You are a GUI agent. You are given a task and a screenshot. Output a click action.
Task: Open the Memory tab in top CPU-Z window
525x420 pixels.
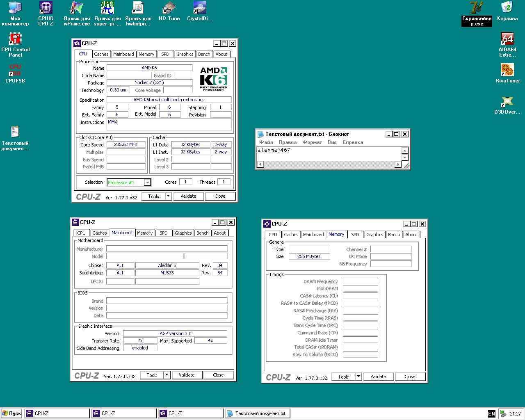(146, 54)
